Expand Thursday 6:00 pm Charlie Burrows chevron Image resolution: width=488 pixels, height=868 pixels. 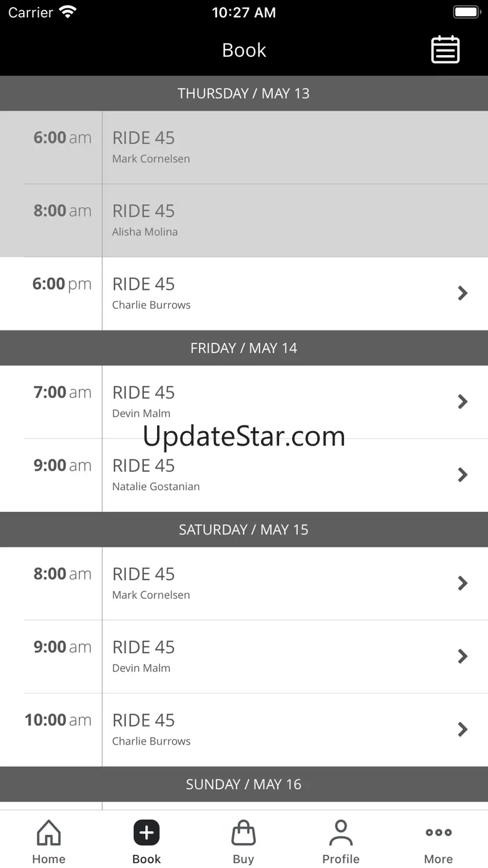pos(462,293)
